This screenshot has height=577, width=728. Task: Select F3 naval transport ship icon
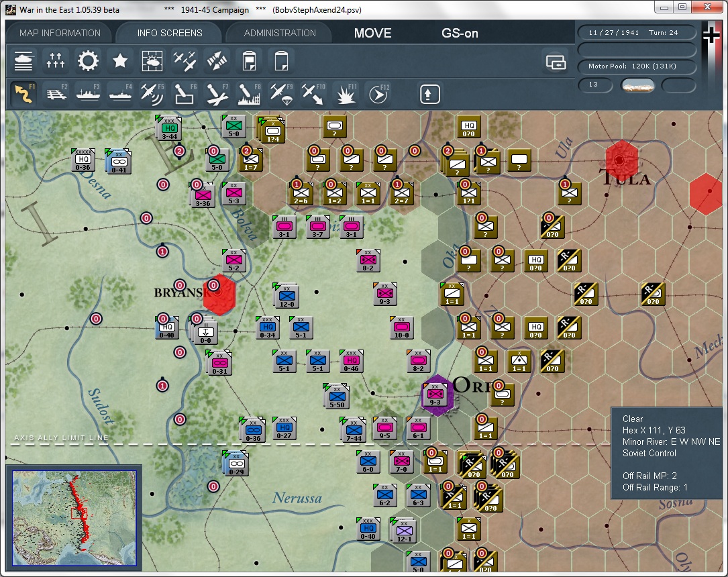[88, 94]
